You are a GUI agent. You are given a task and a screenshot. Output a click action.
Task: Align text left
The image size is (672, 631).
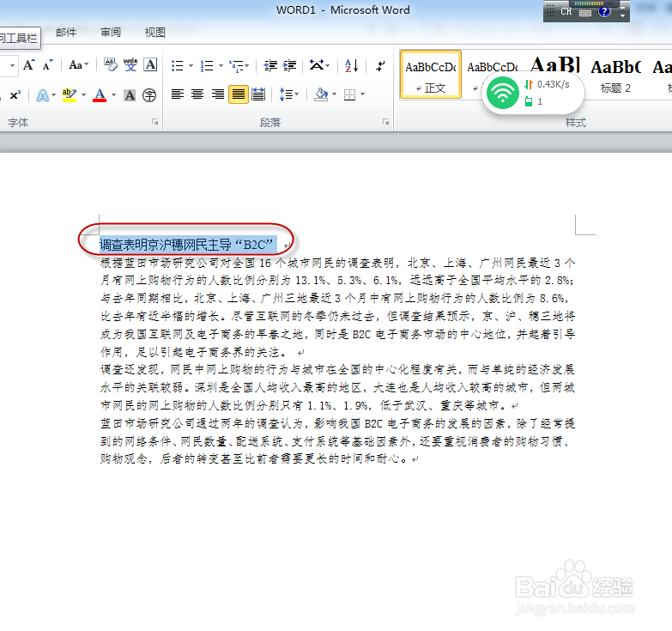[x=178, y=94]
